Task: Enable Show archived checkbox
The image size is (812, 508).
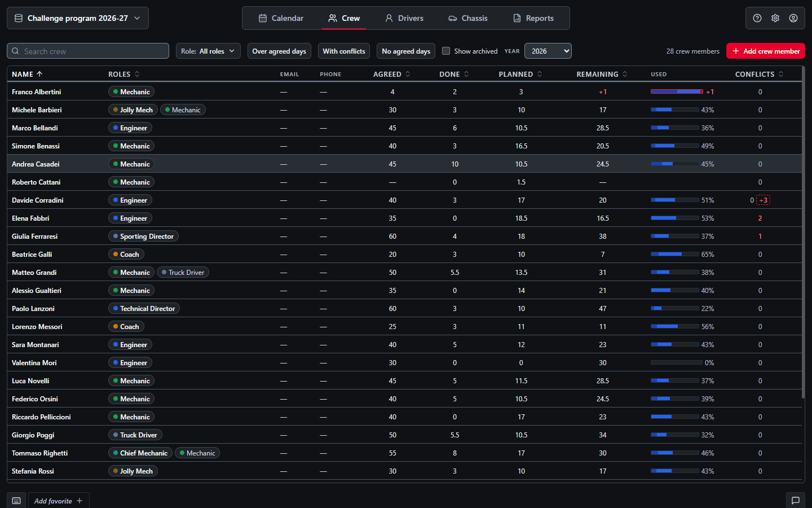Action: tap(446, 51)
